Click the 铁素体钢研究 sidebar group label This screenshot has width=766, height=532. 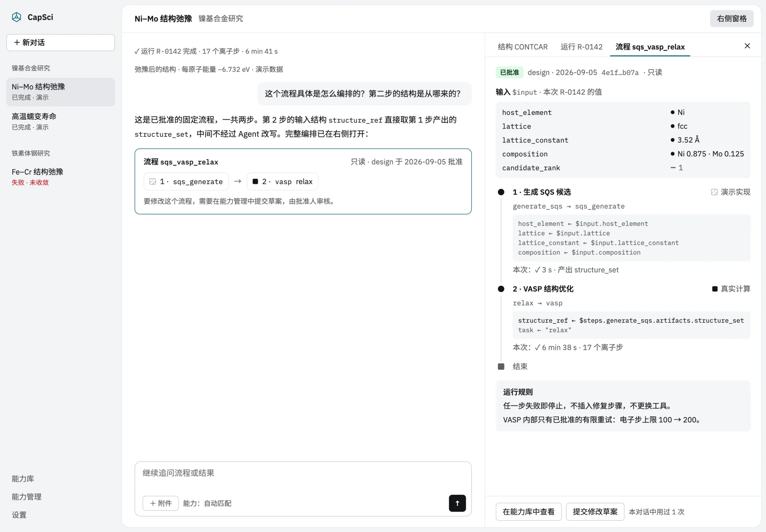tap(31, 153)
